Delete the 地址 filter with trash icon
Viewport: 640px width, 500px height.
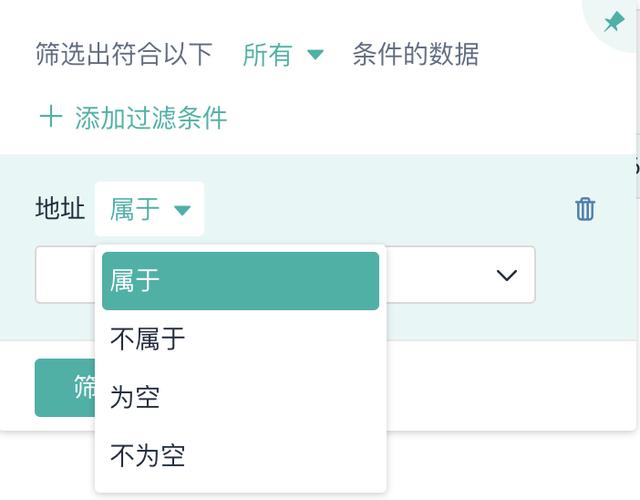pyautogui.click(x=585, y=209)
